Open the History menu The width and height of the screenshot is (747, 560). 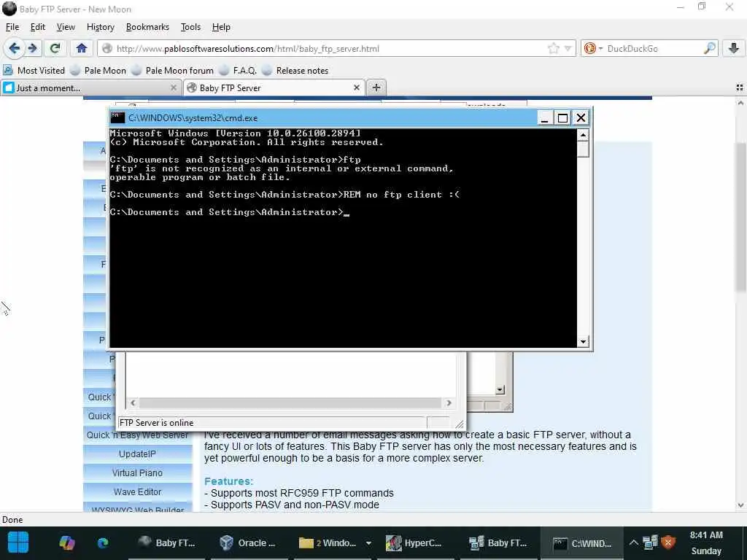tap(100, 27)
